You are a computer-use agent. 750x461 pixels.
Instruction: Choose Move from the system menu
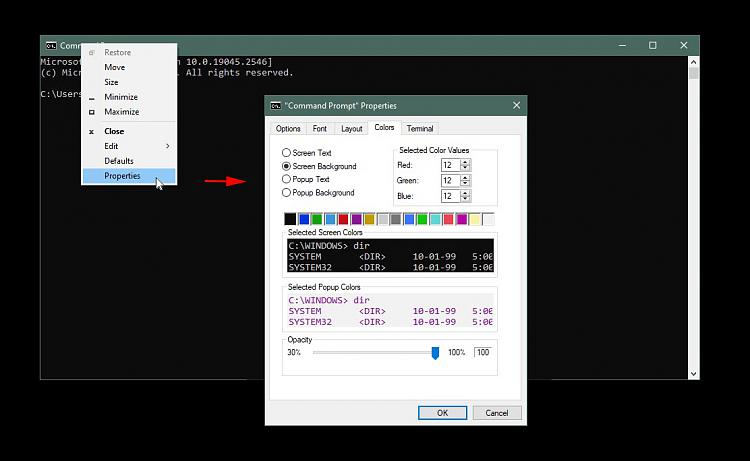[129, 67]
